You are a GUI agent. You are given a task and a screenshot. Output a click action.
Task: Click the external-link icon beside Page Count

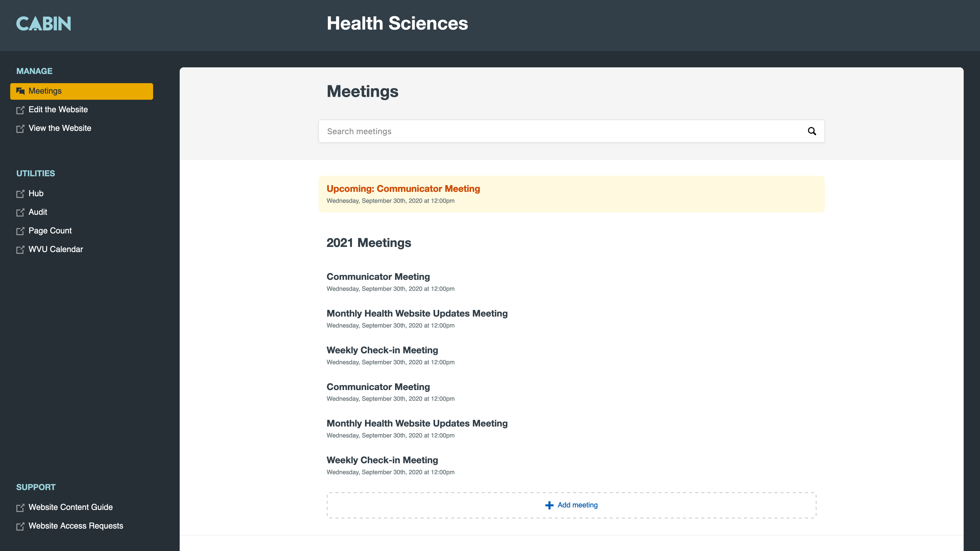pos(20,231)
